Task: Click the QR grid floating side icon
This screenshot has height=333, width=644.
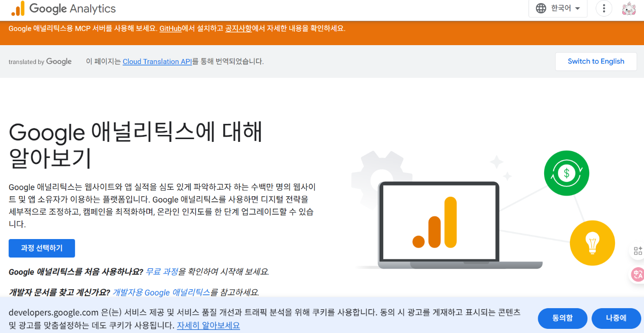Action: 638,251
